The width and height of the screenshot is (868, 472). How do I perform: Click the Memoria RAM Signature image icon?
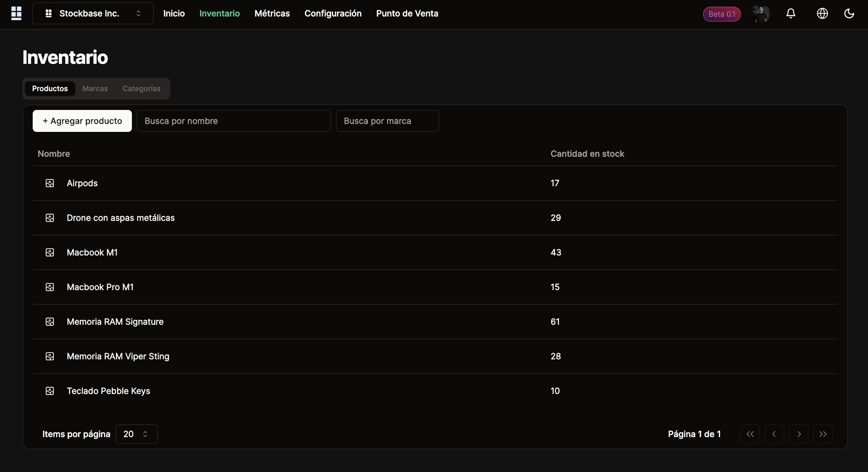[50, 322]
